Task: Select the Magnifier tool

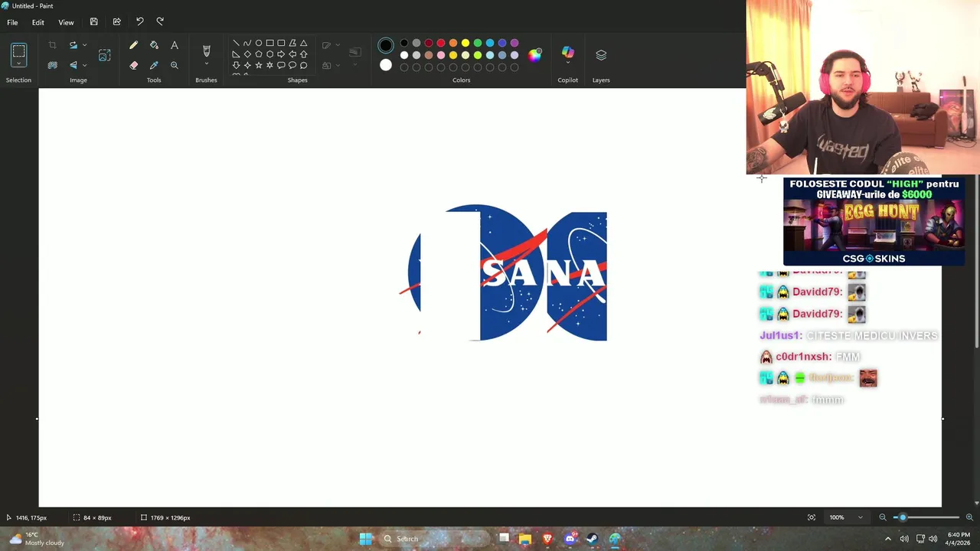Action: pyautogui.click(x=175, y=65)
